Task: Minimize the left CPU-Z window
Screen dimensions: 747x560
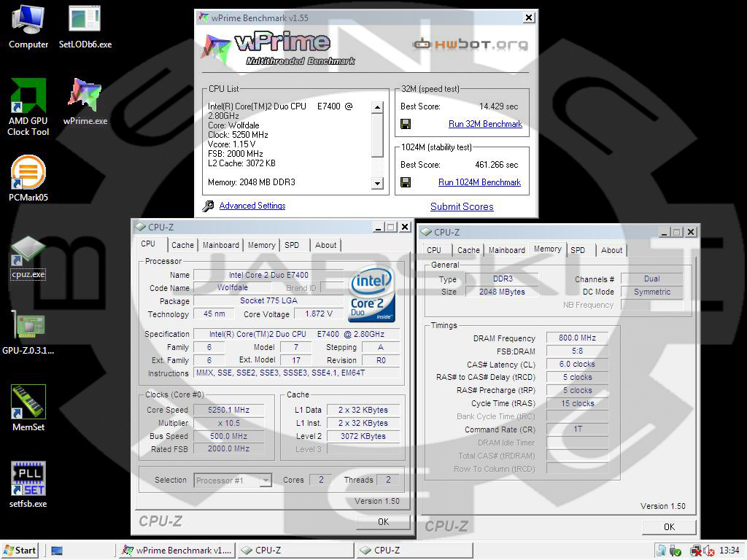Action: [x=379, y=227]
